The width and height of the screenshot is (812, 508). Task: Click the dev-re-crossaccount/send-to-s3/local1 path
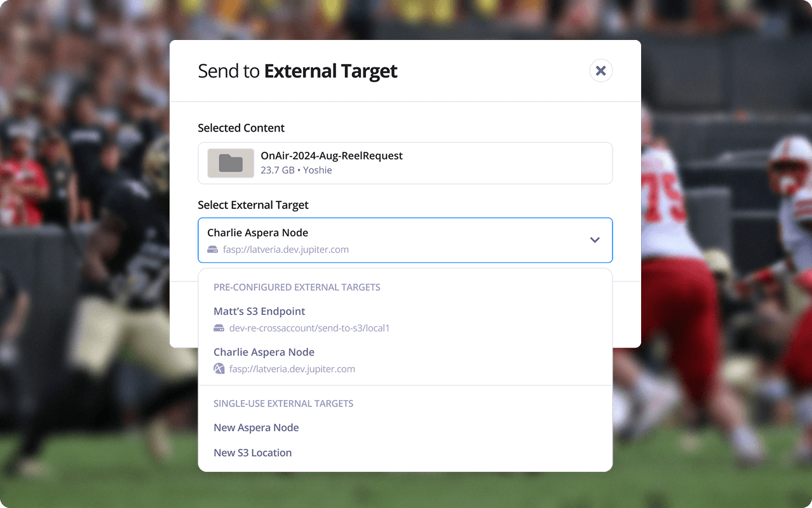point(309,328)
